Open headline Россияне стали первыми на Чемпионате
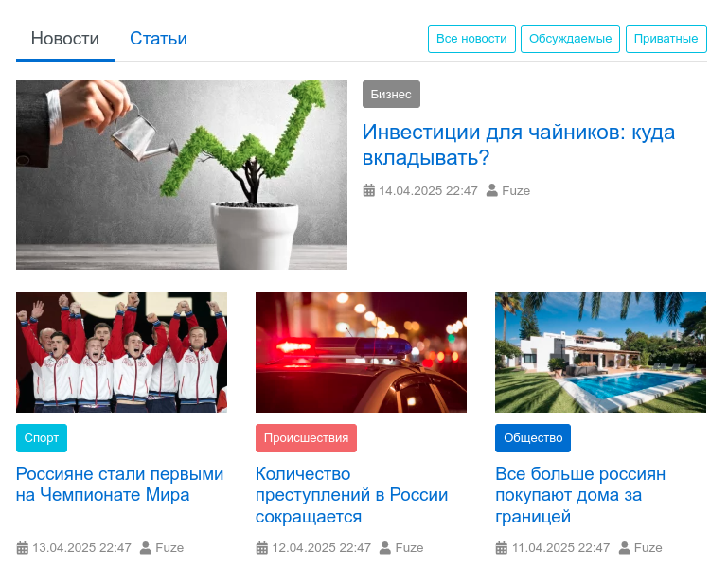This screenshot has height=566, width=728. (120, 485)
